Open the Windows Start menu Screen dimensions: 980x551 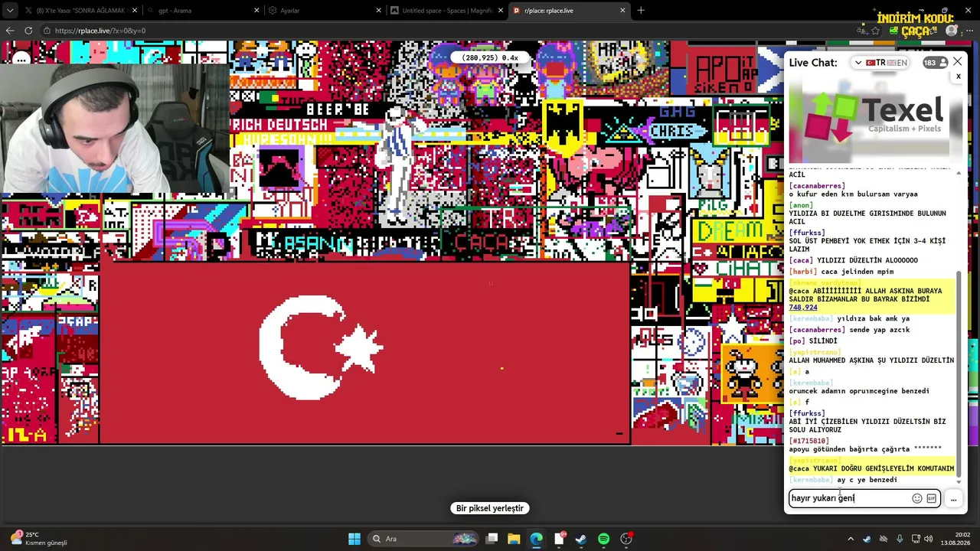click(x=354, y=539)
